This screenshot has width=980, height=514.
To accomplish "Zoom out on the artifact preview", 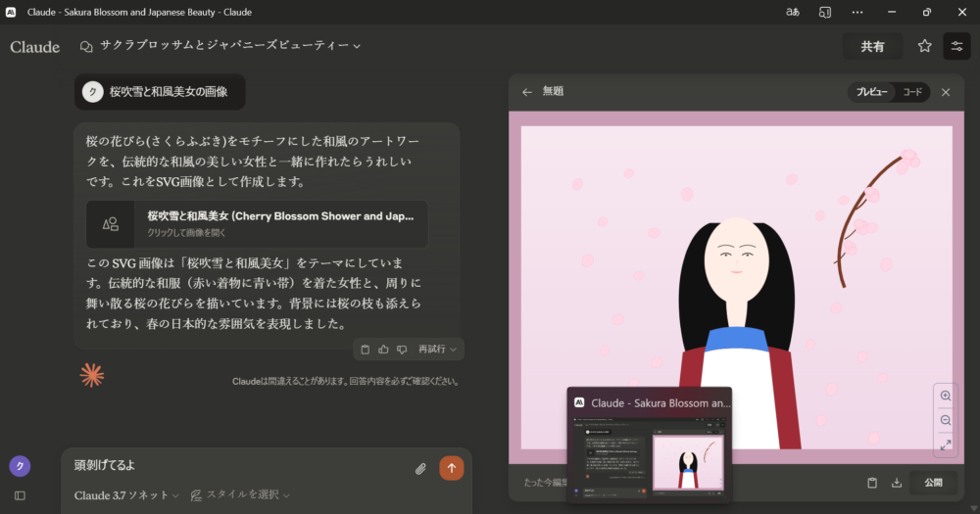I will 946,420.
